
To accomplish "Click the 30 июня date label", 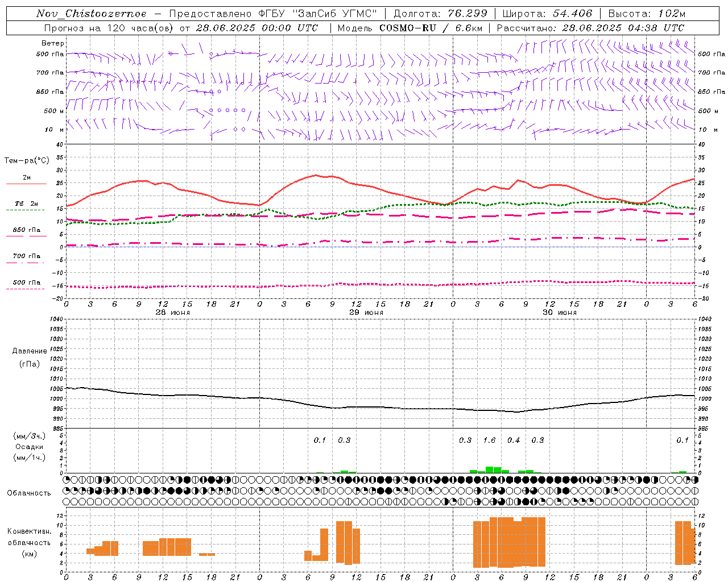I will point(559,313).
